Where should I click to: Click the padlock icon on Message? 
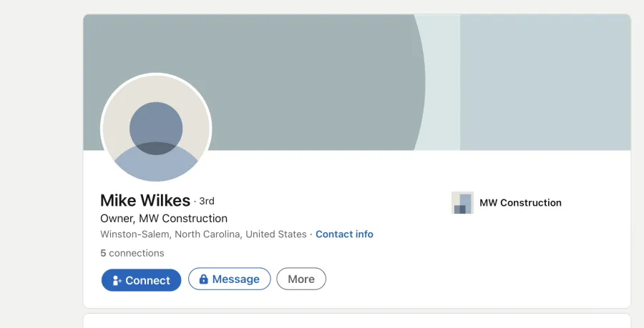[203, 279]
